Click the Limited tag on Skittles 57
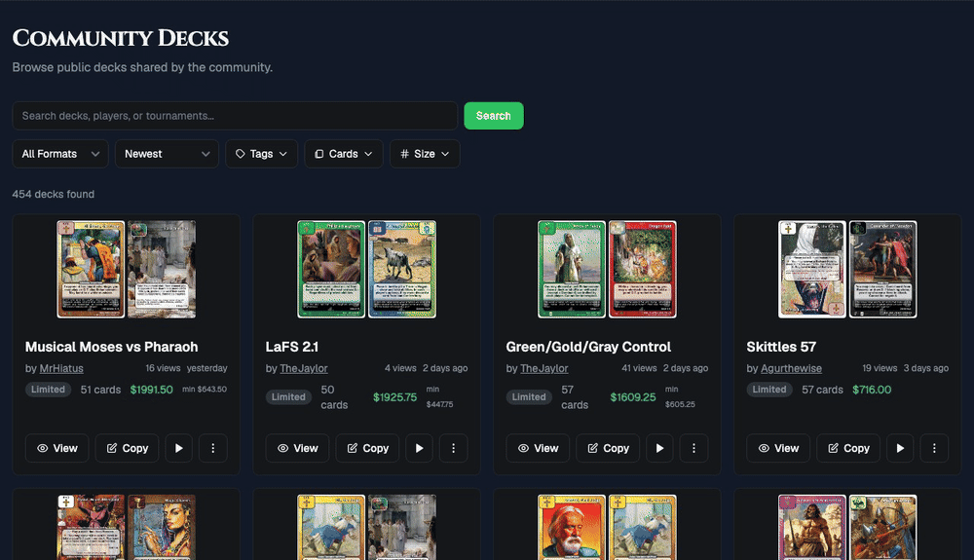The width and height of the screenshot is (974, 560). click(x=769, y=390)
